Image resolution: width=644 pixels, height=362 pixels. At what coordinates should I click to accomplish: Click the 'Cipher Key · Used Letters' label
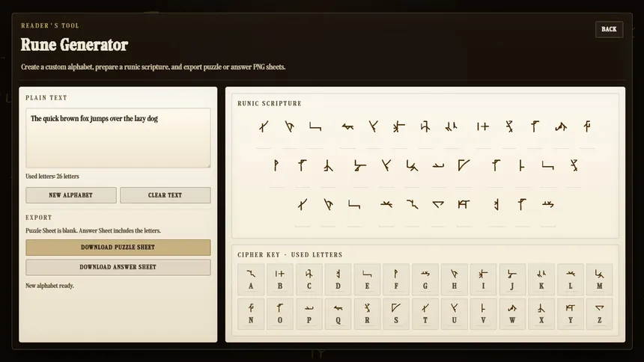click(x=290, y=255)
